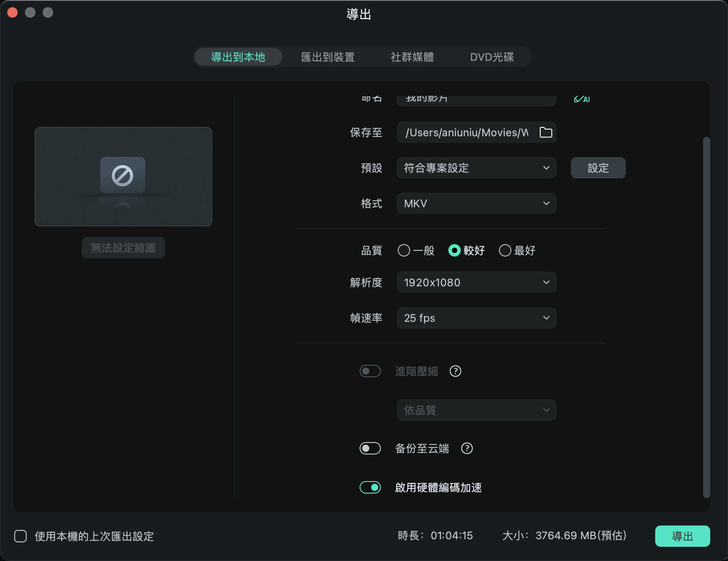Click the help icon beside 進階壓縮
Image resolution: width=728 pixels, height=561 pixels.
point(455,371)
